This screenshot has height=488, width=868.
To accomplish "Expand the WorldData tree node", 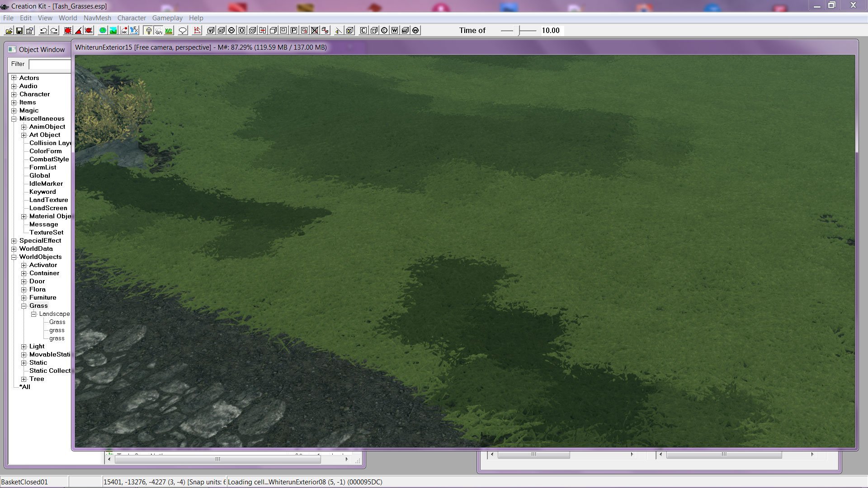I will point(14,249).
